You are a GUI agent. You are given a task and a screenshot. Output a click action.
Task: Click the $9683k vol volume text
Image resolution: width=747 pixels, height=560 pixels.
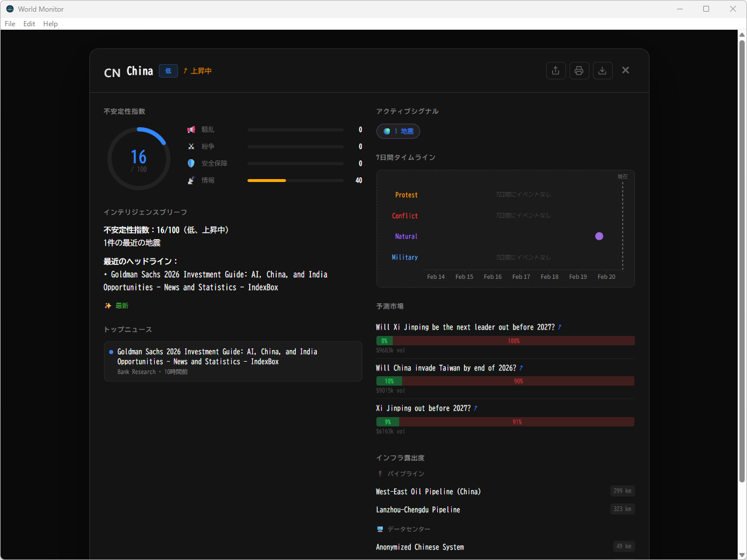click(x=390, y=351)
